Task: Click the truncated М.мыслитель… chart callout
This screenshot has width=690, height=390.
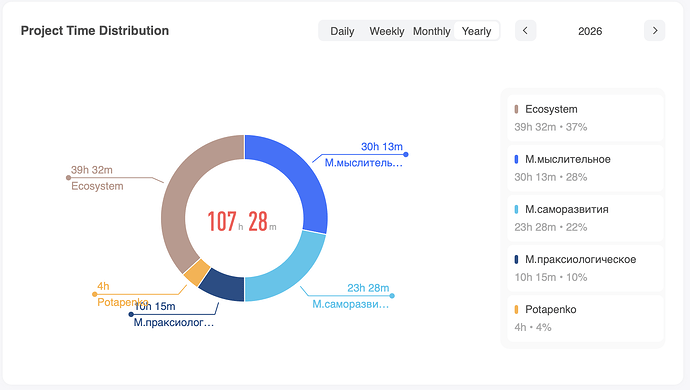Action: [363, 163]
